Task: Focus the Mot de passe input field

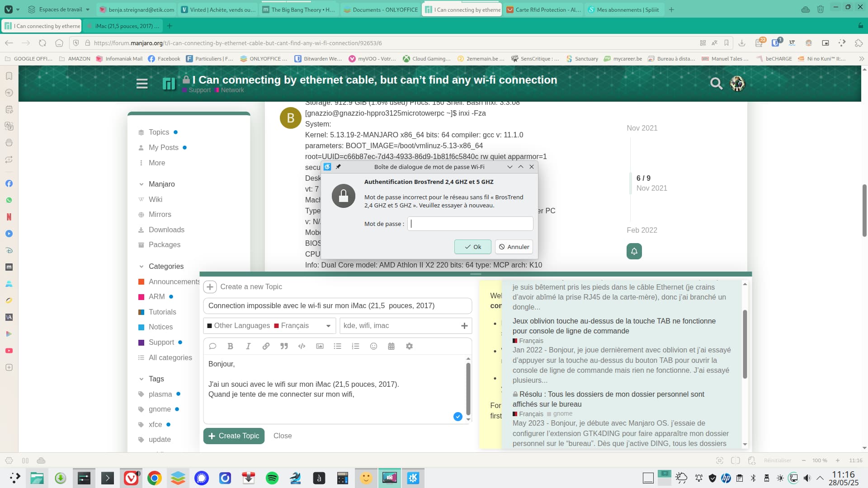Action: pos(470,224)
